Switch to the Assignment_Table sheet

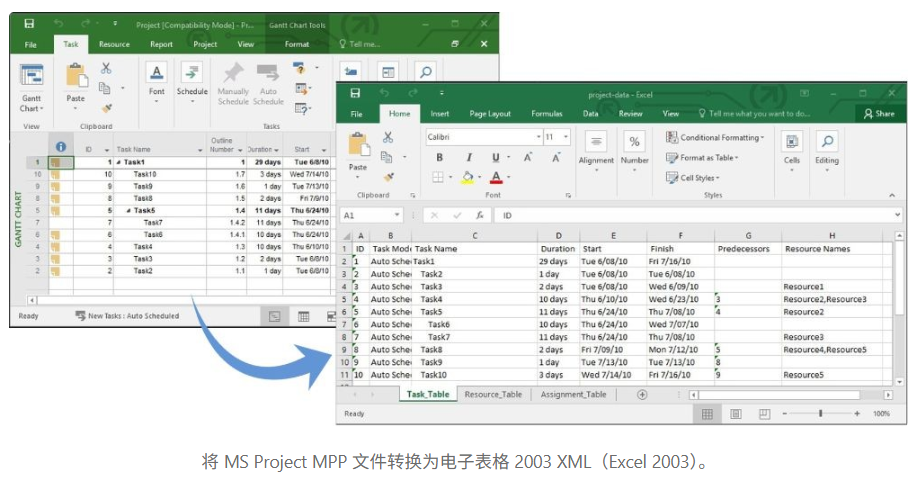click(573, 394)
